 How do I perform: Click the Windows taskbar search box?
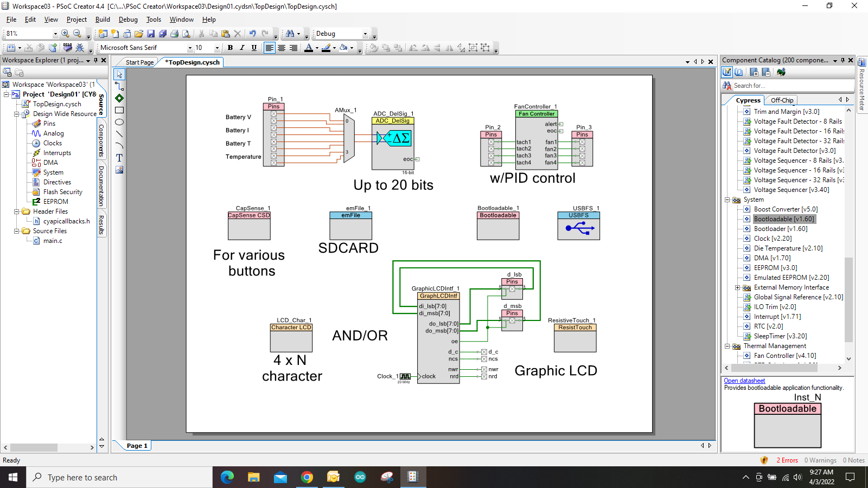tap(119, 478)
